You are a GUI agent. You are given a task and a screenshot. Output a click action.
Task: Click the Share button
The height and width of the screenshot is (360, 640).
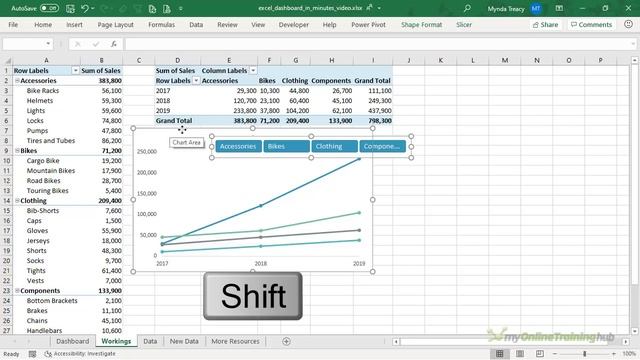545,24
